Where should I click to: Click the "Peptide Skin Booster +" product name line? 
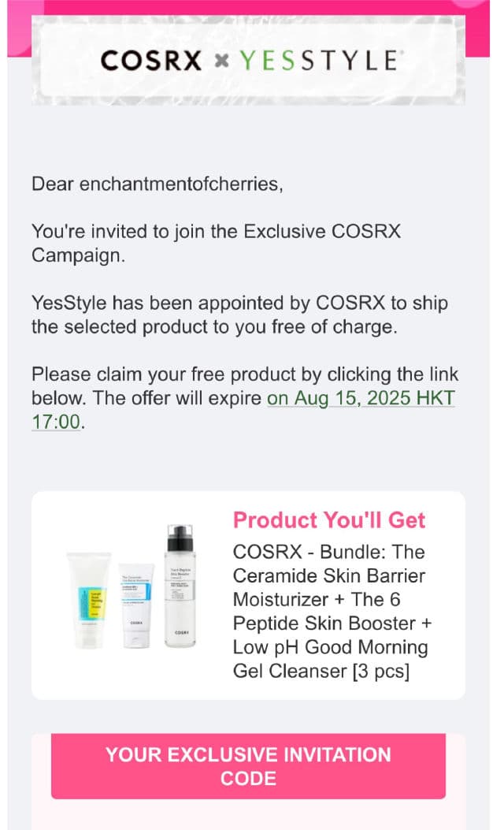point(332,623)
